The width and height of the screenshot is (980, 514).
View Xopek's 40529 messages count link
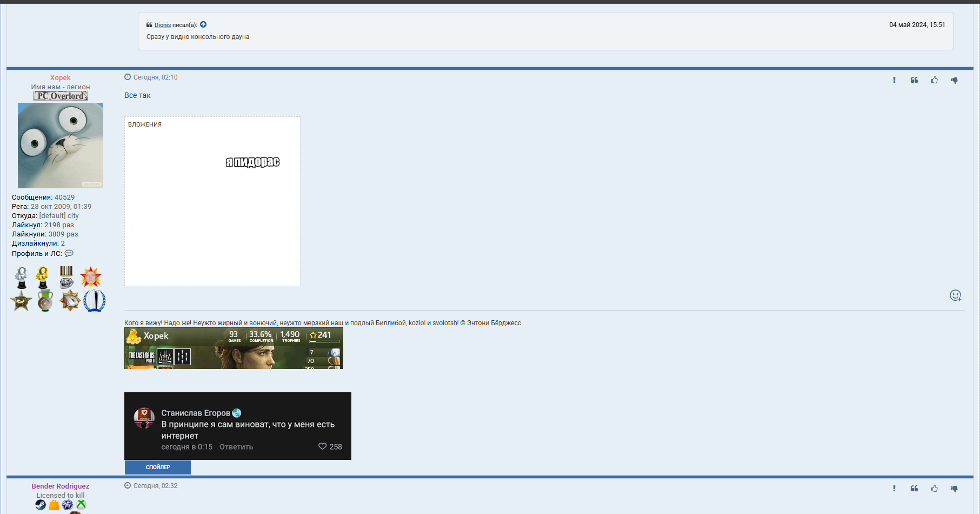click(x=64, y=197)
